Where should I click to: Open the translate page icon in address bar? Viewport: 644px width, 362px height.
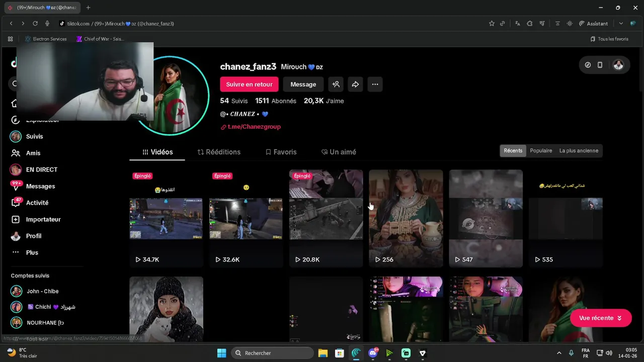click(x=517, y=24)
